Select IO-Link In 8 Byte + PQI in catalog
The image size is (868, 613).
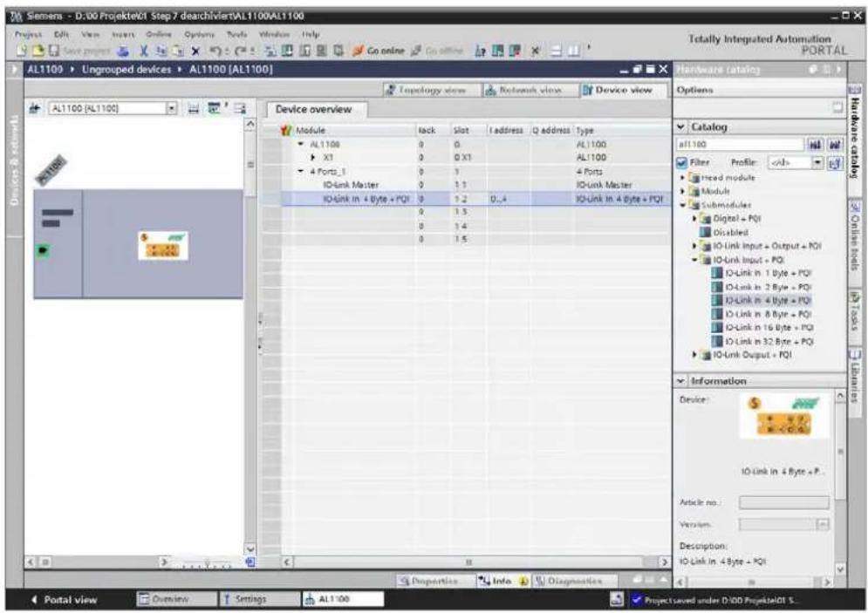(x=762, y=314)
